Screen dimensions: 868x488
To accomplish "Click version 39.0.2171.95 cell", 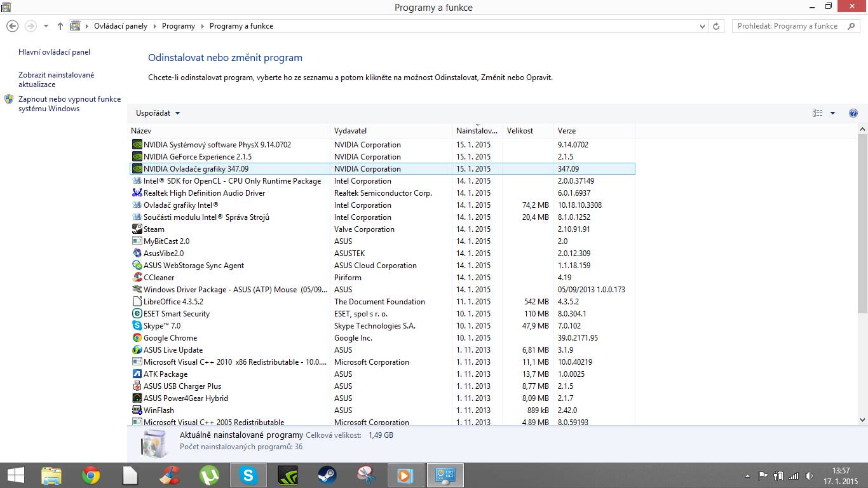I will coord(578,338).
